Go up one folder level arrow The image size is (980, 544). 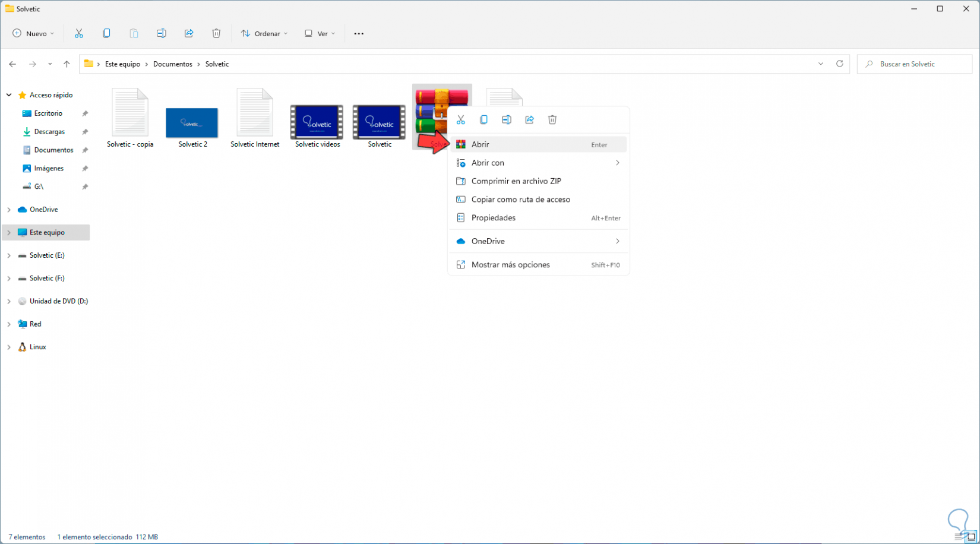point(67,64)
